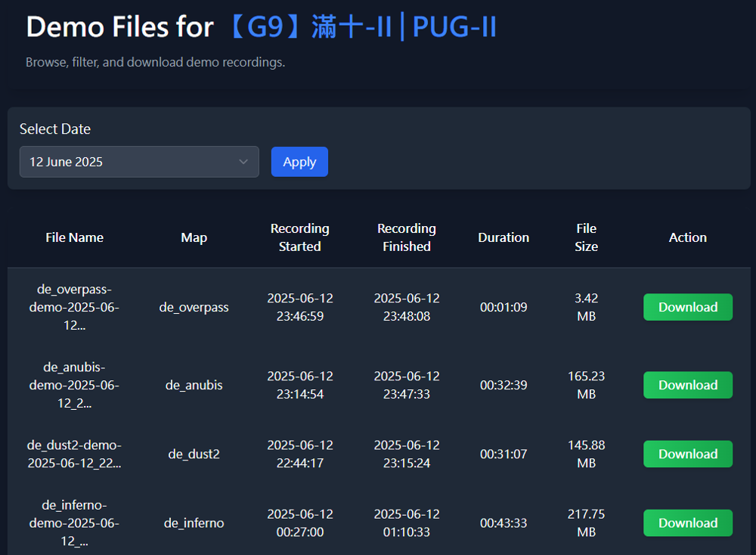Click the duration value 00:43:33
Viewport: 756px width, 555px height.
(503, 522)
